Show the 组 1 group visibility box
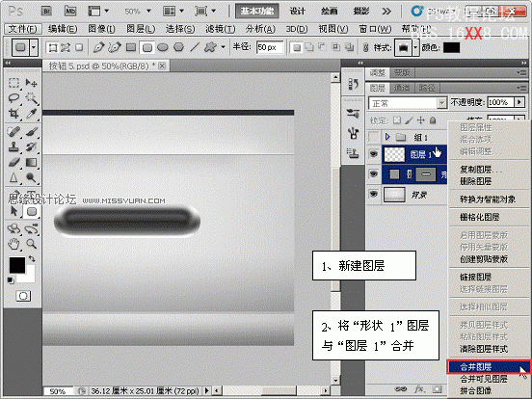The width and height of the screenshot is (532, 399). tap(374, 137)
